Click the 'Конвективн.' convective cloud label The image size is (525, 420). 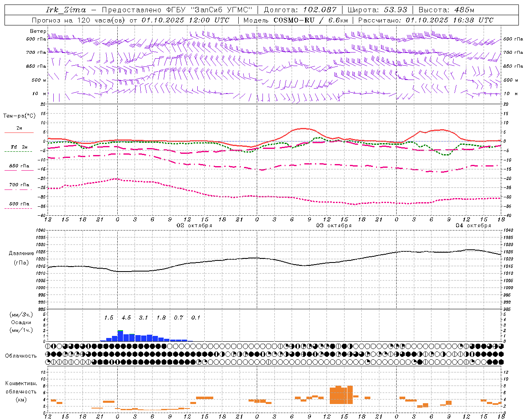21,383
